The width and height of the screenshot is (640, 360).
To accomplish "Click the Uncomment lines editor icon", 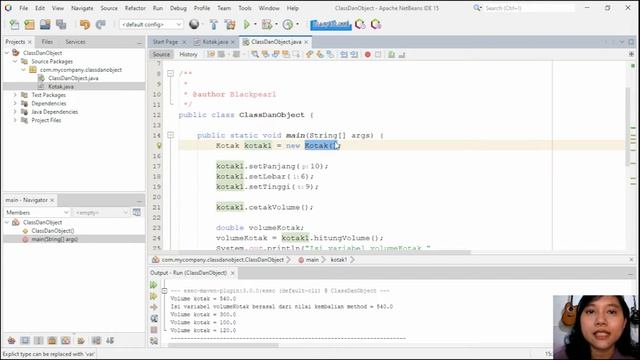I will point(402,54).
